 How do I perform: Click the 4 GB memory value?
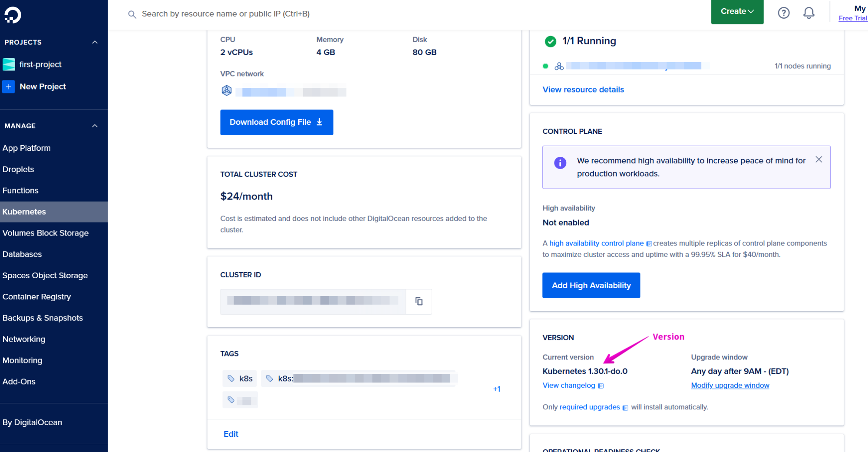coord(326,52)
